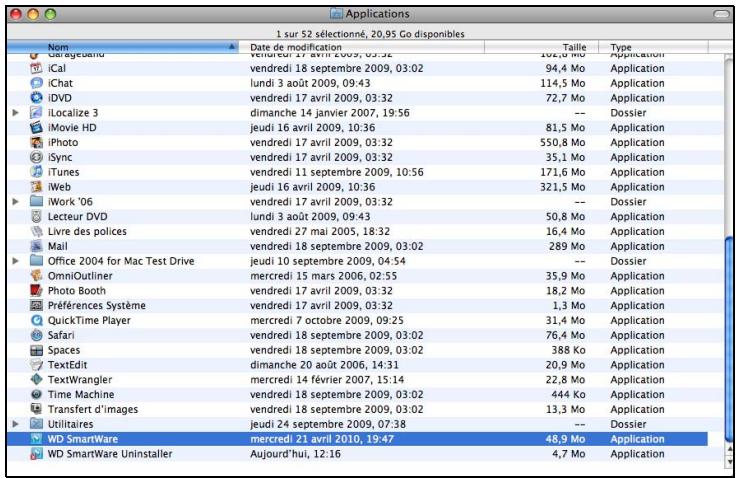Click the Applications folder icon in title bar
737x478 pixels.
(336, 14)
